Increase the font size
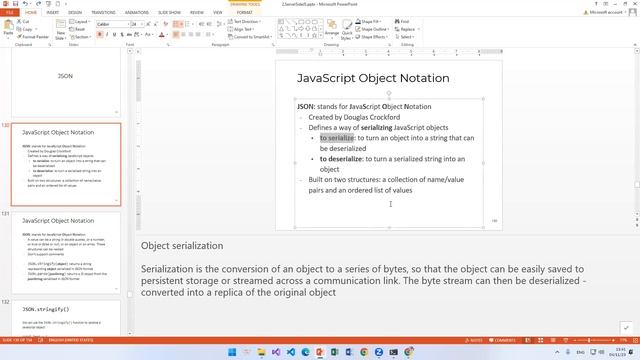The height and width of the screenshot is (360, 640). (x=148, y=24)
